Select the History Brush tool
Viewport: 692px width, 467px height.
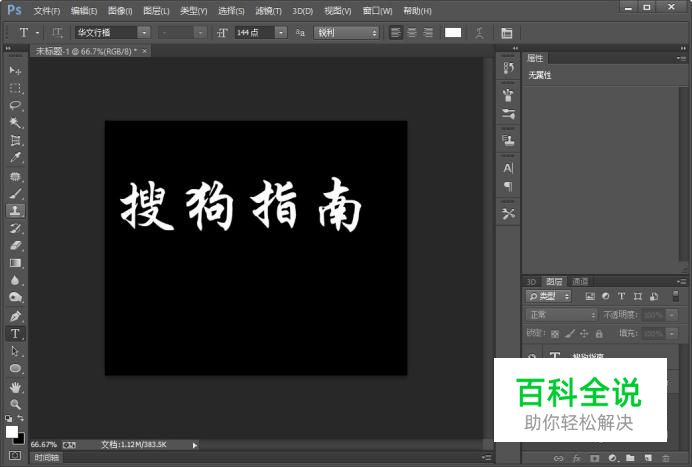point(15,228)
